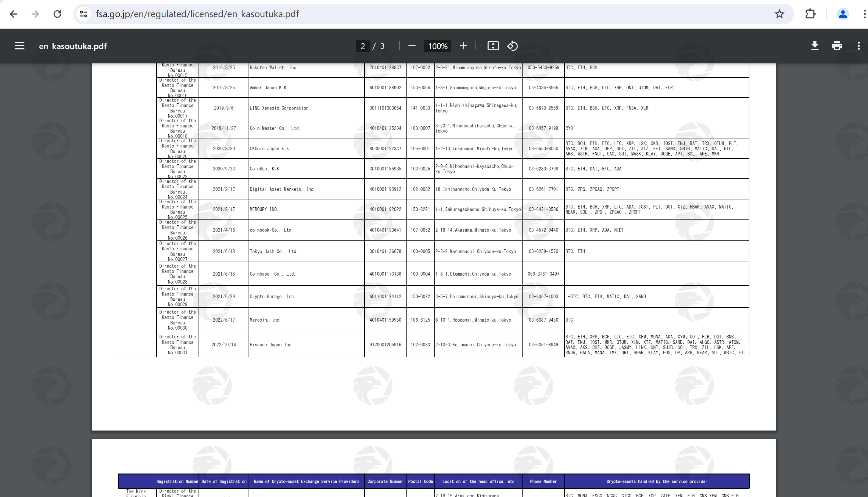Click postal code 150-6221
The image size is (868, 497).
point(420,209)
